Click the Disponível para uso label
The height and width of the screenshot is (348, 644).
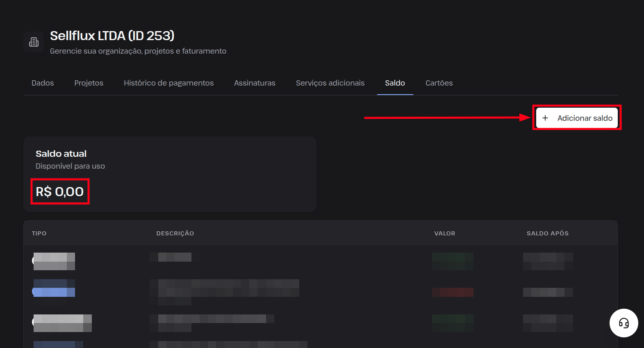(70, 166)
